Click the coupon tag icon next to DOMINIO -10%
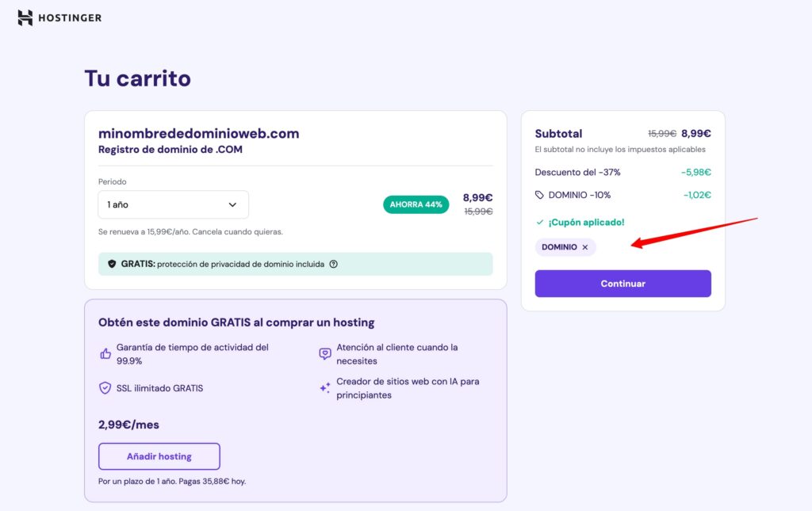 [540, 195]
